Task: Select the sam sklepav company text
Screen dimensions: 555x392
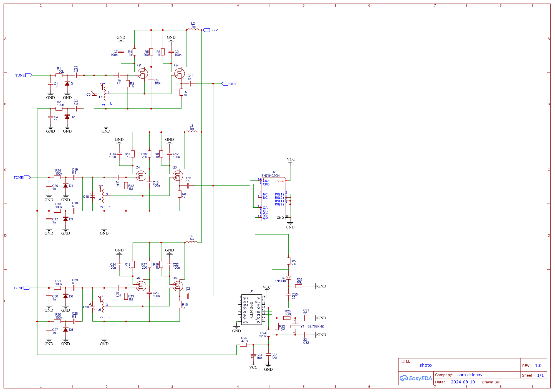Action: tap(470, 375)
